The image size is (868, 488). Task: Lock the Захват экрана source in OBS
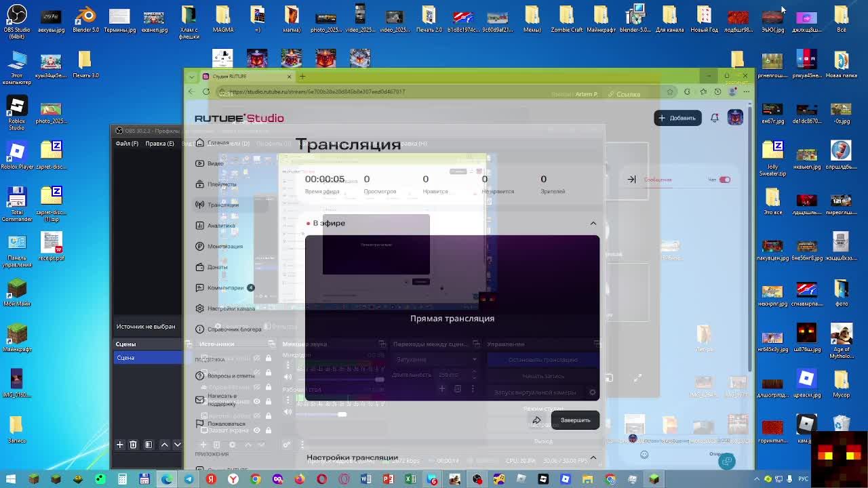point(269,430)
